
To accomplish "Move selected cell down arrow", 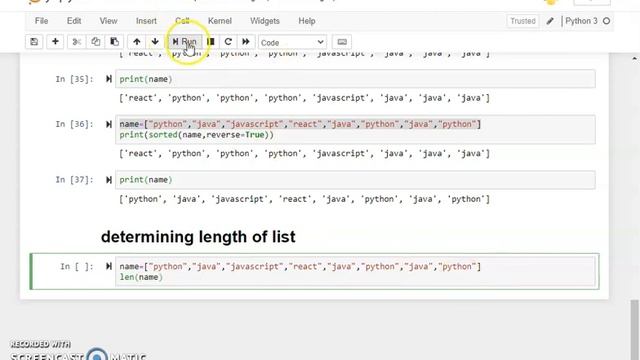I will point(155,42).
